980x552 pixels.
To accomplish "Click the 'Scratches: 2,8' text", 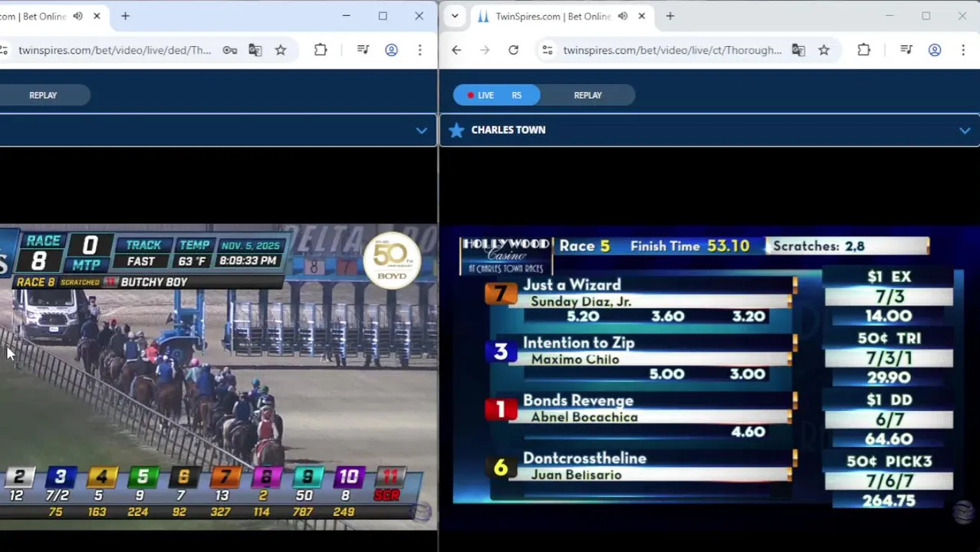I will tap(818, 246).
